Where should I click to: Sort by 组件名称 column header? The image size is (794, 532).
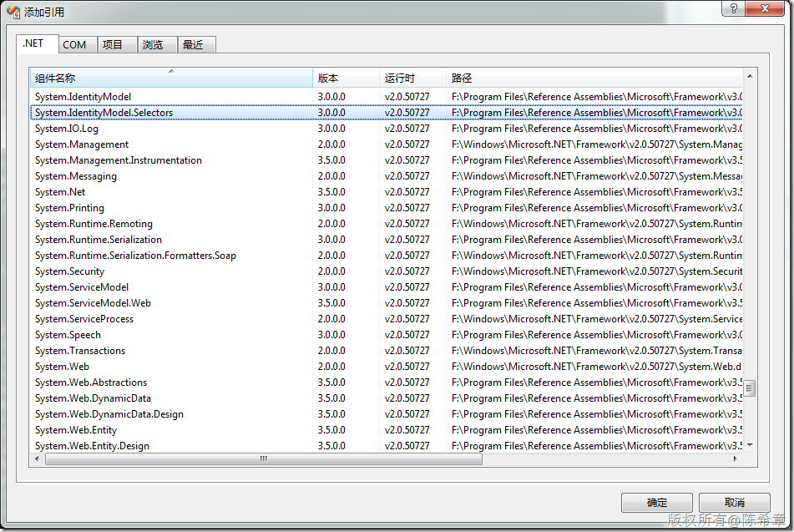click(171, 78)
